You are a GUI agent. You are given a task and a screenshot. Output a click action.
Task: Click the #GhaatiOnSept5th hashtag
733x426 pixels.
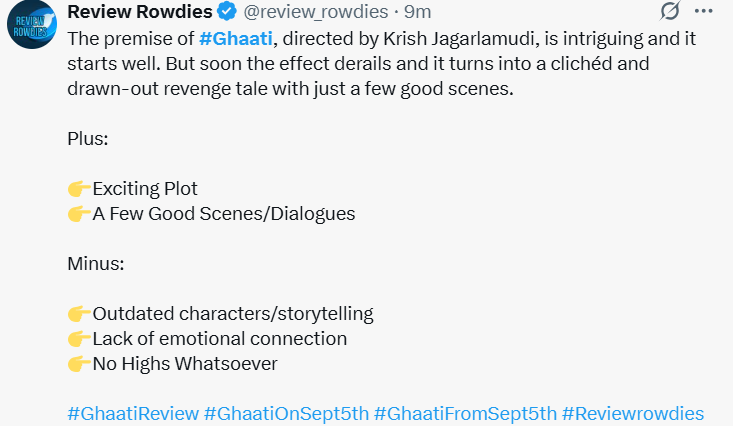(286, 413)
